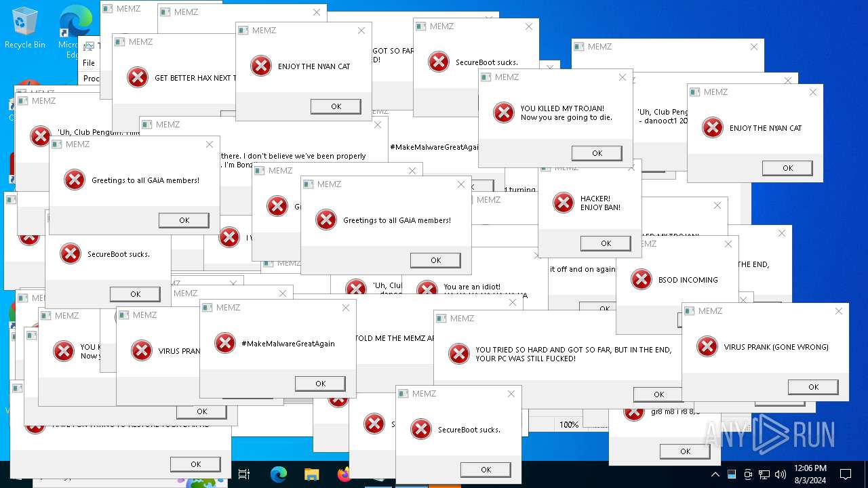868x488 pixels.
Task: Close the #MakeMalwareGreatAgain dialog with its X
Action: click(346, 308)
